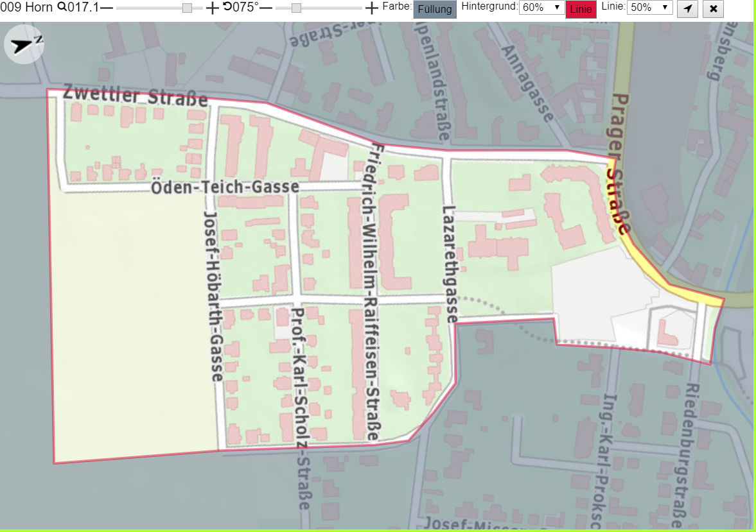Image resolution: width=756 pixels, height=532 pixels.
Task: Click the Öden-Teich-Gasse street label
Action: pos(225,187)
